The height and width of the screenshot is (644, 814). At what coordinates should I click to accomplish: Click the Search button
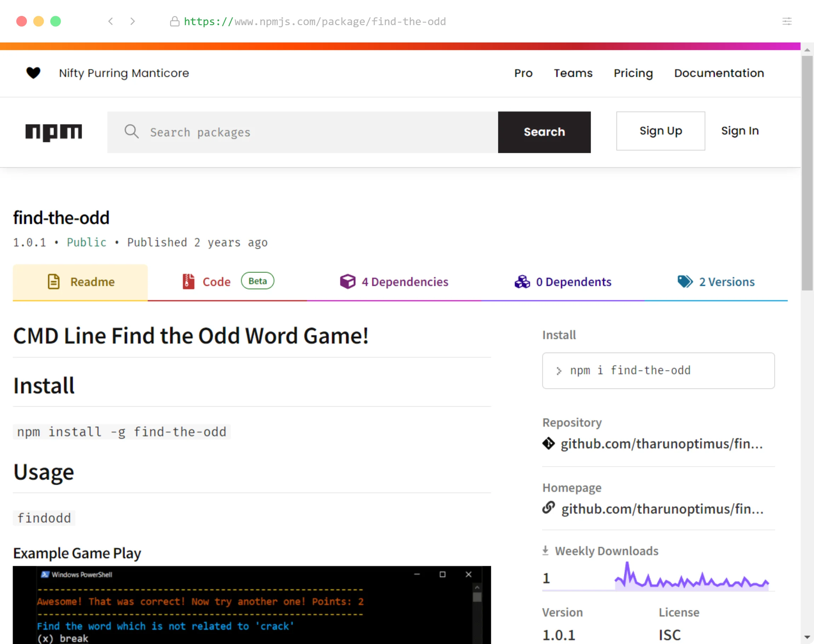pos(544,132)
